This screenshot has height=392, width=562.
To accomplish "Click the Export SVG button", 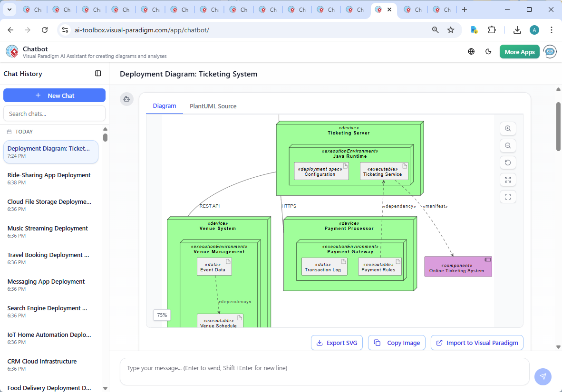I will (x=337, y=343).
